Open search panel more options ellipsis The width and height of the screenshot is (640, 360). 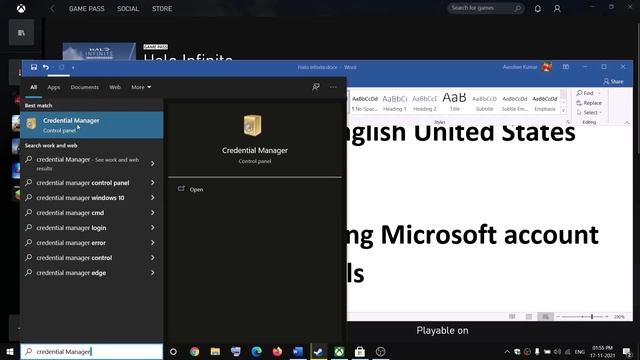[333, 87]
